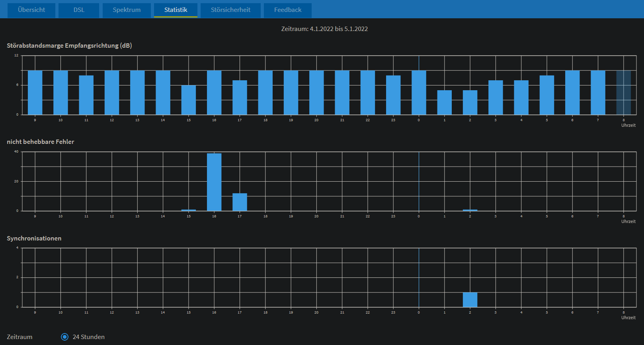This screenshot has width=644, height=345.
Task: Select the Statistik tab
Action: tap(176, 10)
